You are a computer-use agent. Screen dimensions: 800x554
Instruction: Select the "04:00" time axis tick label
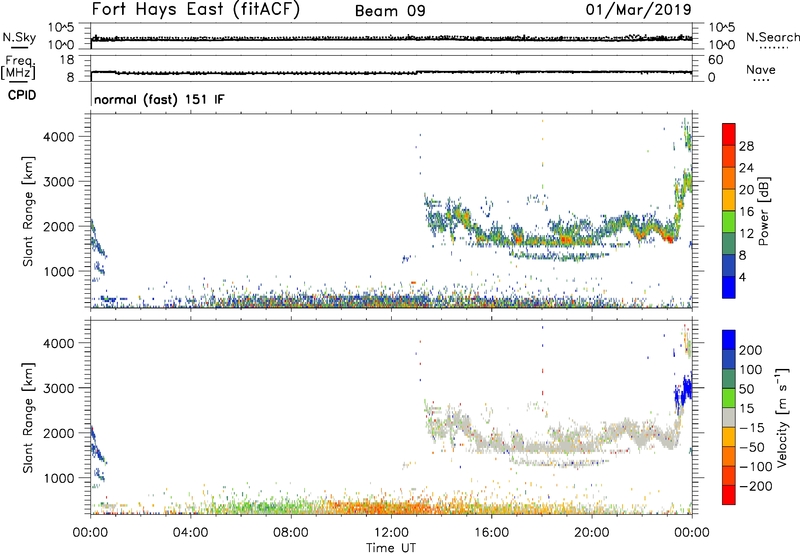(x=190, y=533)
